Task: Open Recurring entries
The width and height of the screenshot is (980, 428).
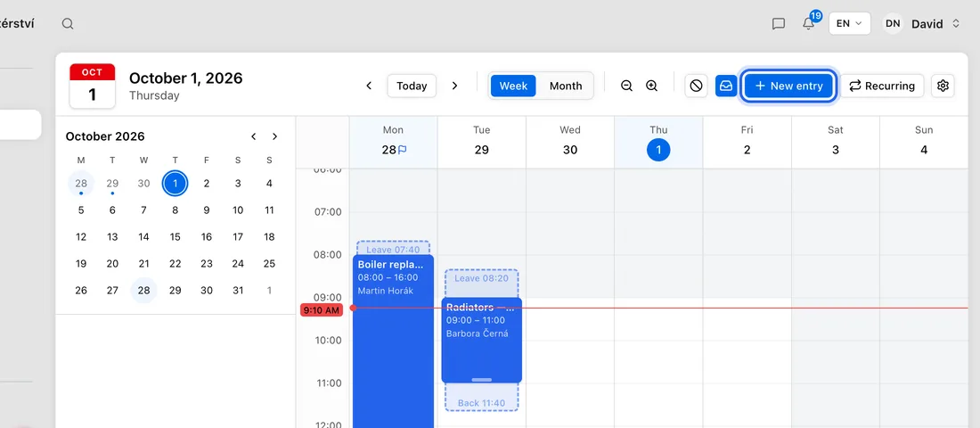Action: click(x=882, y=86)
